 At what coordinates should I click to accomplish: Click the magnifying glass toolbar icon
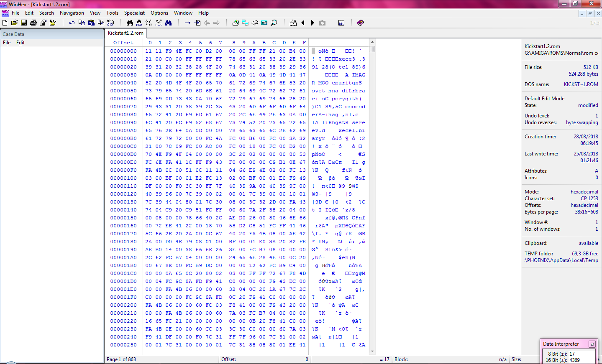[274, 23]
